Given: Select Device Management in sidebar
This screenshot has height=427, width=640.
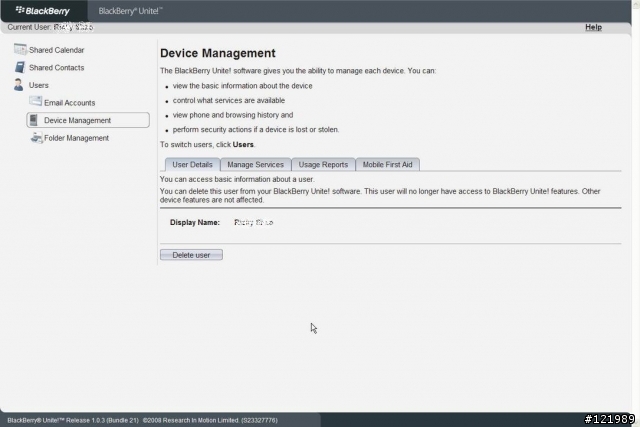Looking at the screenshot, I should [x=88, y=120].
